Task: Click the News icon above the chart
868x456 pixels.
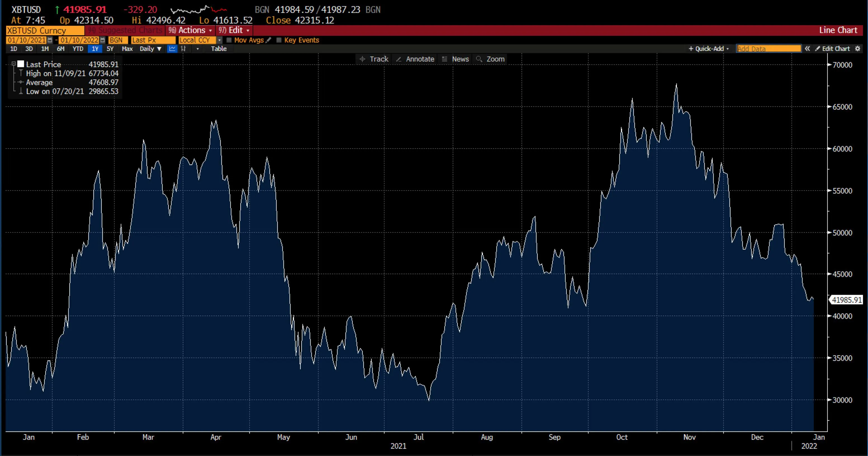Action: (456, 59)
